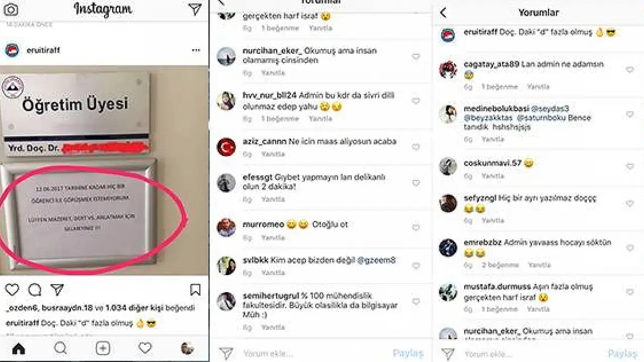Image resolution: width=644 pixels, height=362 pixels.
Task: Open the Öğretim Üyesi post image
Action: coord(105,171)
